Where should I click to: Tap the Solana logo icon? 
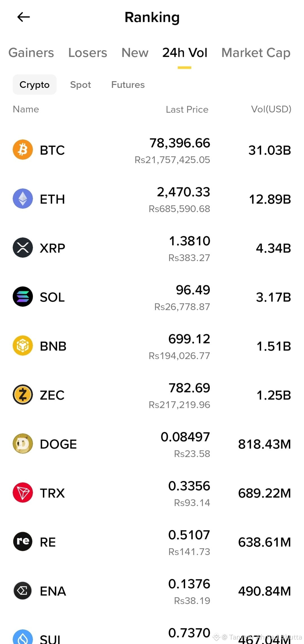coord(23,297)
